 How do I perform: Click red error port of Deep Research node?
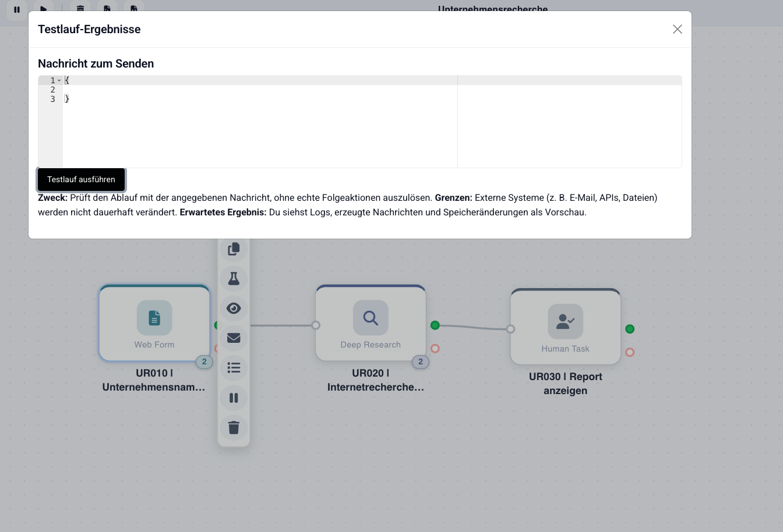click(435, 349)
